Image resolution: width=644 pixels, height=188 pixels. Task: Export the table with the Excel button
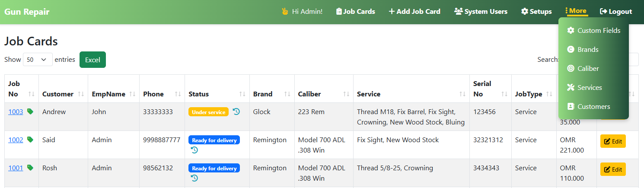(x=92, y=60)
